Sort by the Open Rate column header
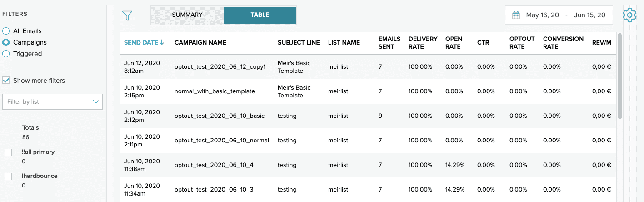Screen dimensions: 644x202 tap(453, 43)
